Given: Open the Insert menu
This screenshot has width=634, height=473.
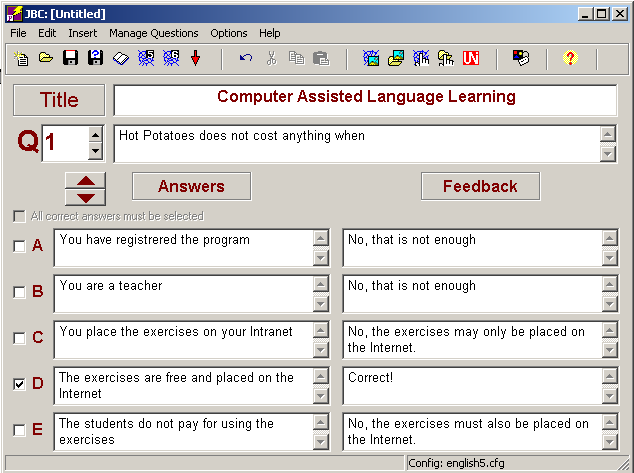Looking at the screenshot, I should (x=82, y=33).
